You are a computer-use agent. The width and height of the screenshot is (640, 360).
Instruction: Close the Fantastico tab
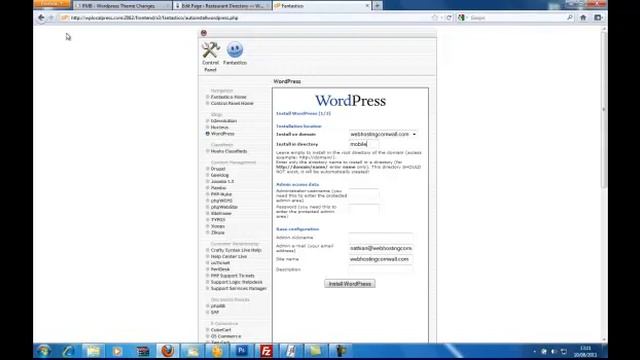[367, 6]
